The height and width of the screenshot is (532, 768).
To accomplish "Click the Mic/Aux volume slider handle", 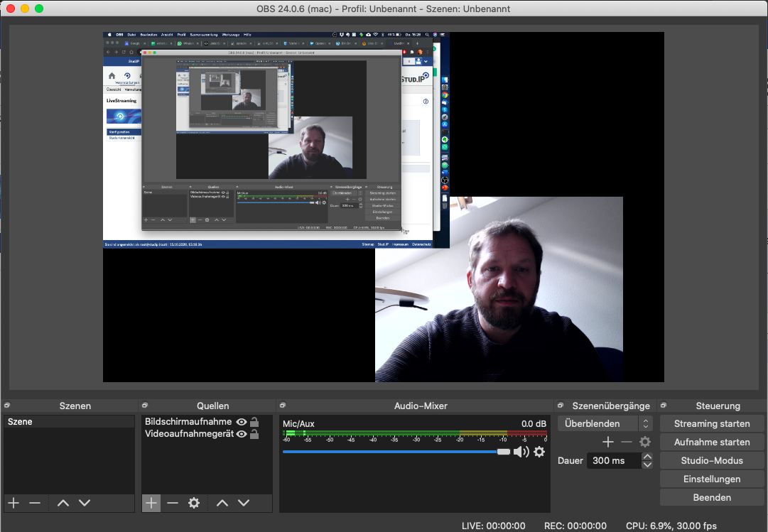I will (x=503, y=452).
